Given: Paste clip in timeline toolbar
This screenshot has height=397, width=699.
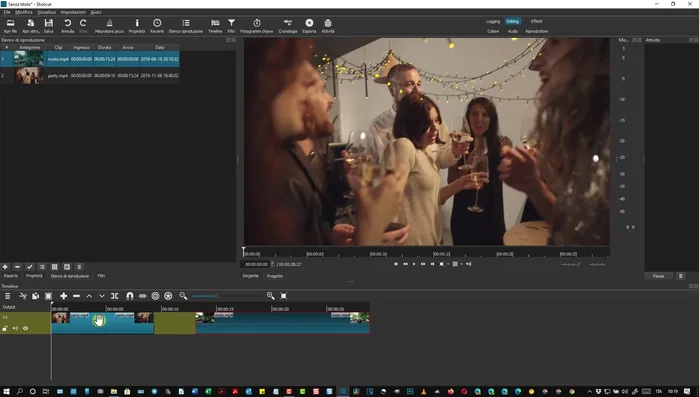Looking at the screenshot, I should point(49,296).
